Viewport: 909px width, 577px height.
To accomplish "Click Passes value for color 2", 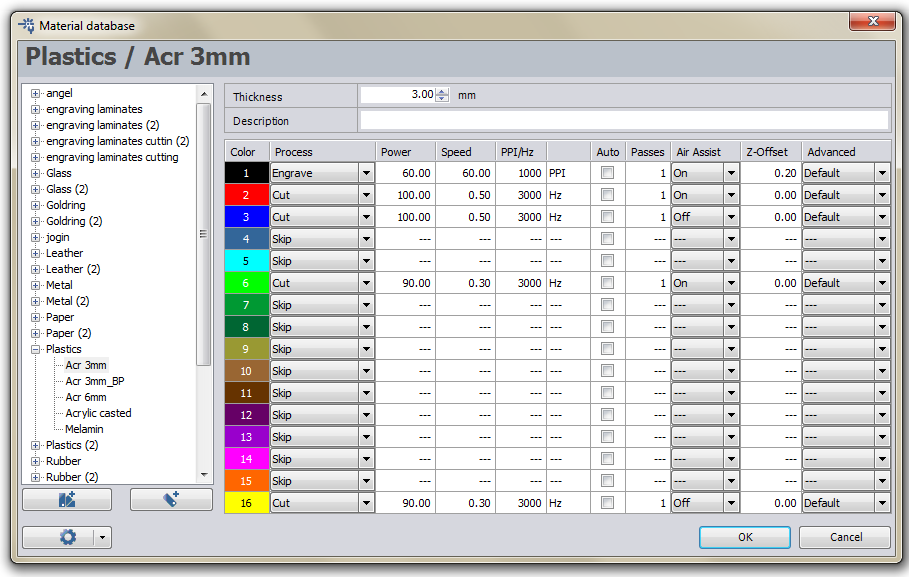I will tap(648, 195).
